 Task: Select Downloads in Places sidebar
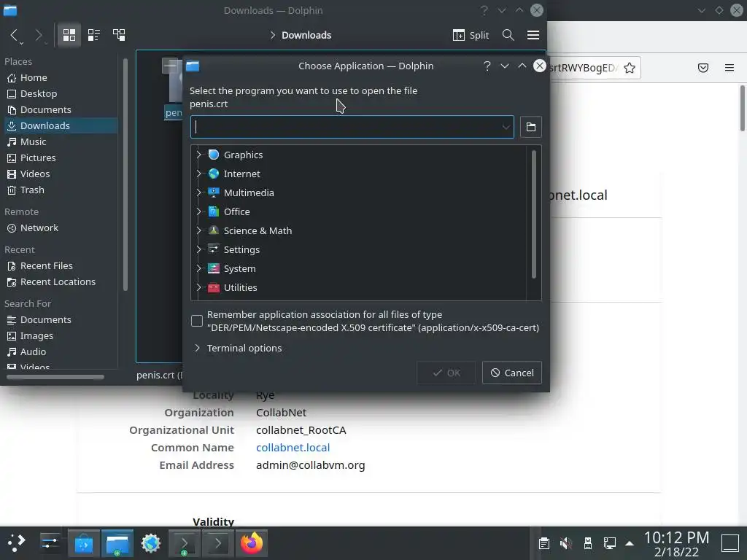(x=61, y=125)
